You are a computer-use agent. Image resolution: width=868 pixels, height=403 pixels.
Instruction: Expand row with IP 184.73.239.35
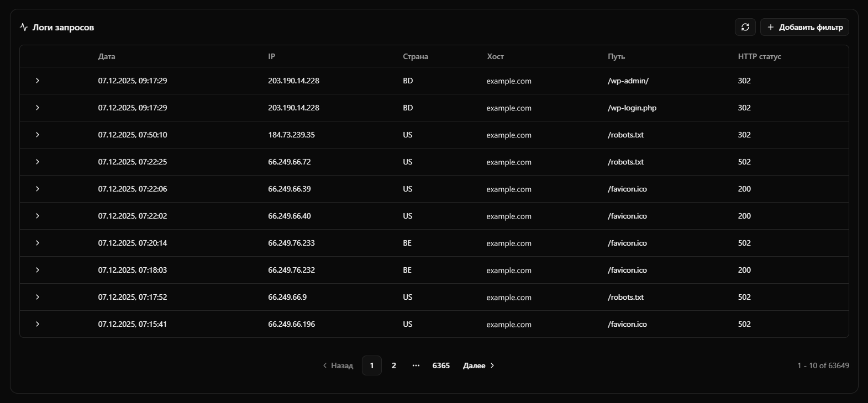(38, 135)
